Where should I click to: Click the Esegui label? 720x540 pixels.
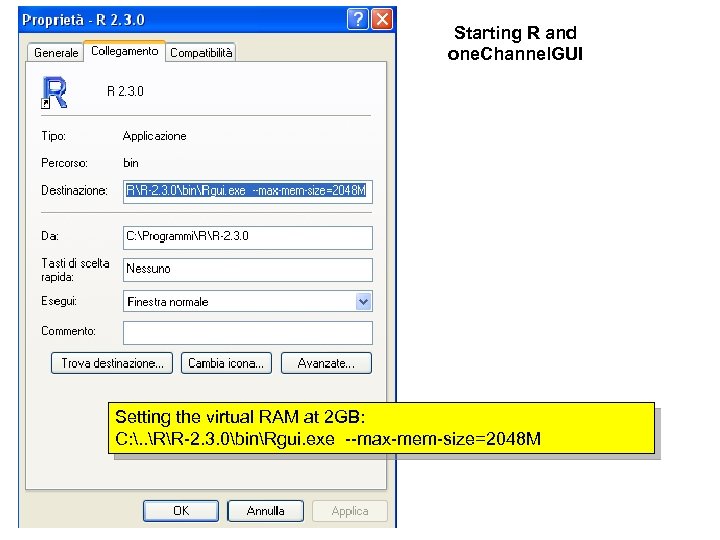[x=59, y=301]
